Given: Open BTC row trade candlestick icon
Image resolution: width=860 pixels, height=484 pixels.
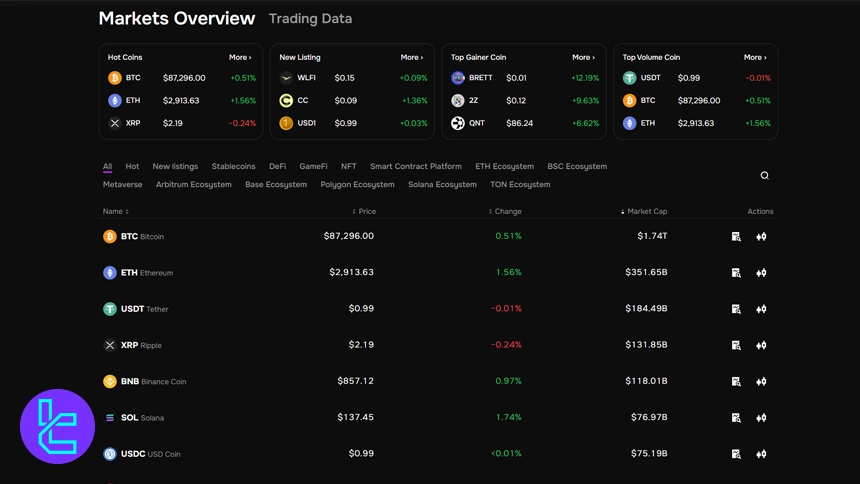Looking at the screenshot, I should (761, 237).
